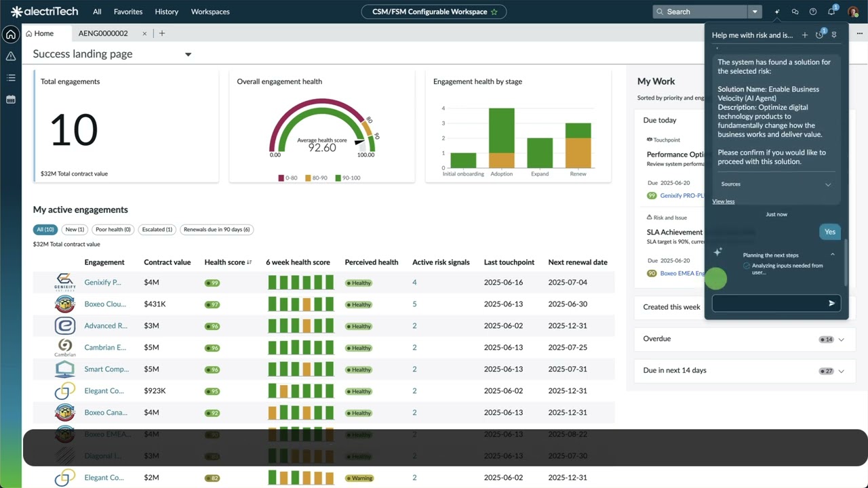Select the Home icon in left sidebar
Viewport: 868px width, 488px height.
pos(10,33)
